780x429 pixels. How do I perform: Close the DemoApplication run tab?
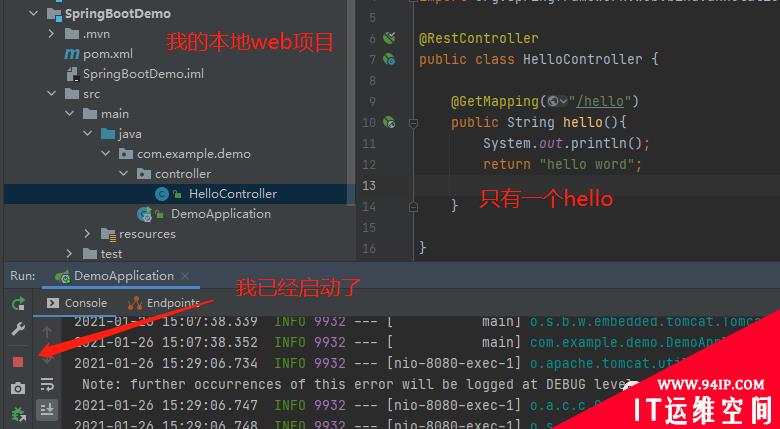(186, 276)
